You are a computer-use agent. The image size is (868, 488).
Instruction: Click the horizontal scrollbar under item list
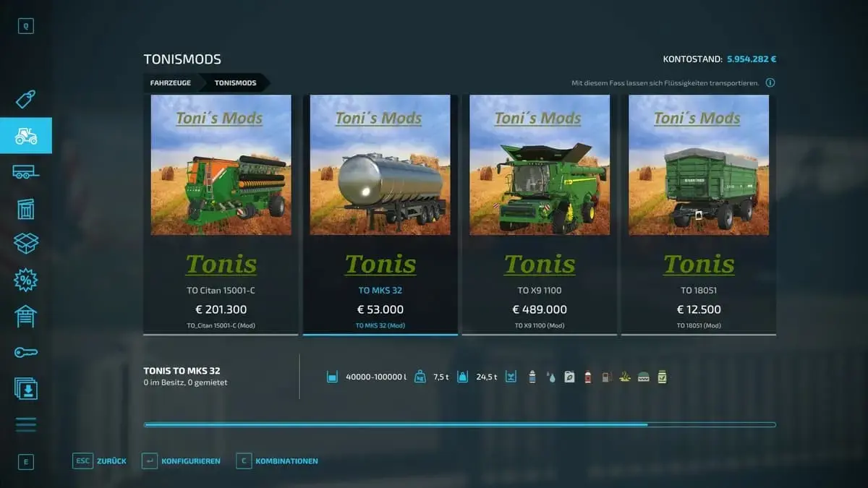point(460,425)
